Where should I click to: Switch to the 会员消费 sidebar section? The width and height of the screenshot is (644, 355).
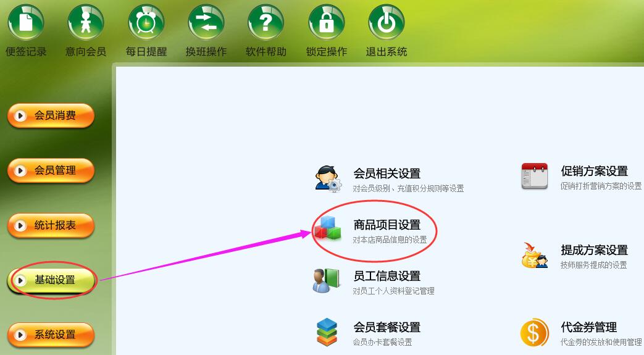coord(51,115)
